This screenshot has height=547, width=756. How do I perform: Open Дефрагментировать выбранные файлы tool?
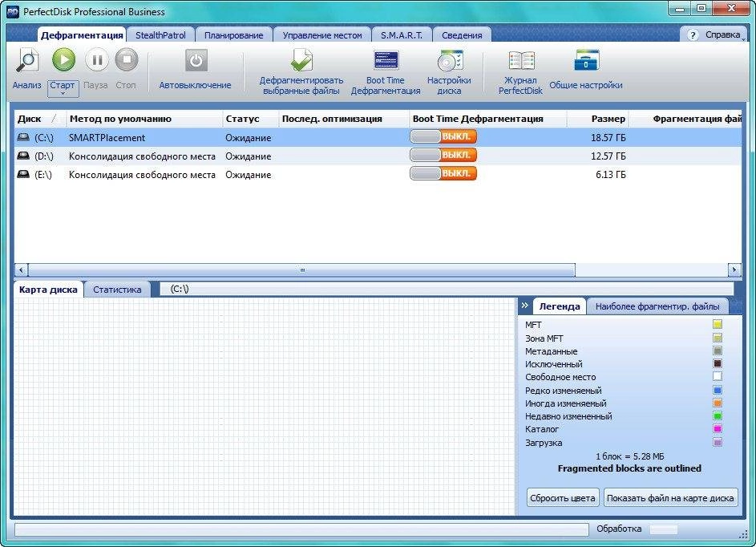click(301, 60)
